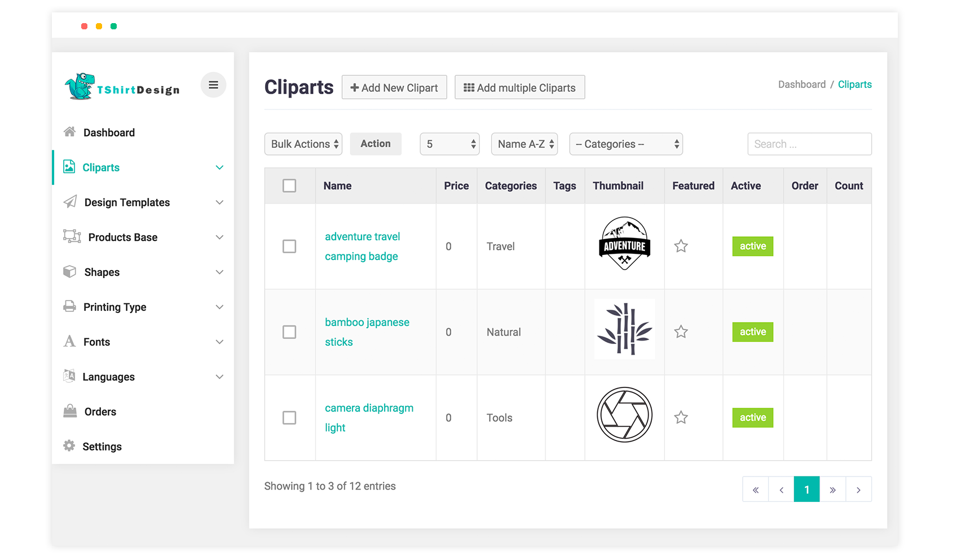Open the Bulk Actions dropdown
This screenshot has width=961, height=560.
304,144
